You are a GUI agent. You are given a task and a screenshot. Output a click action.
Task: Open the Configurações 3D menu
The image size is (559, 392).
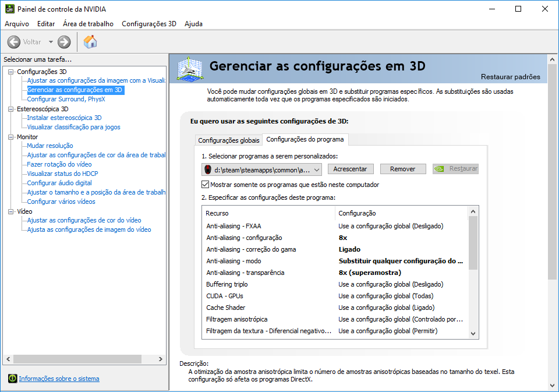coord(149,23)
